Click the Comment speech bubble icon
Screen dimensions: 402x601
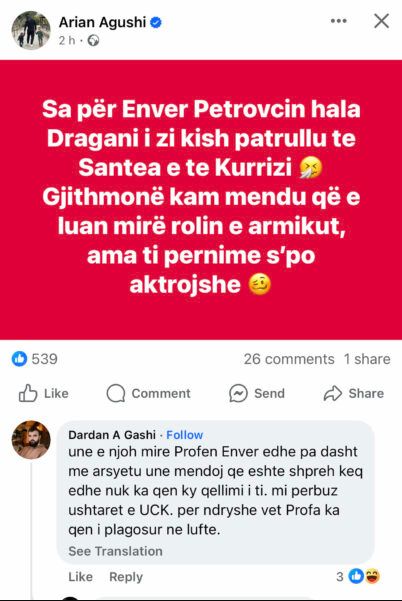click(116, 393)
